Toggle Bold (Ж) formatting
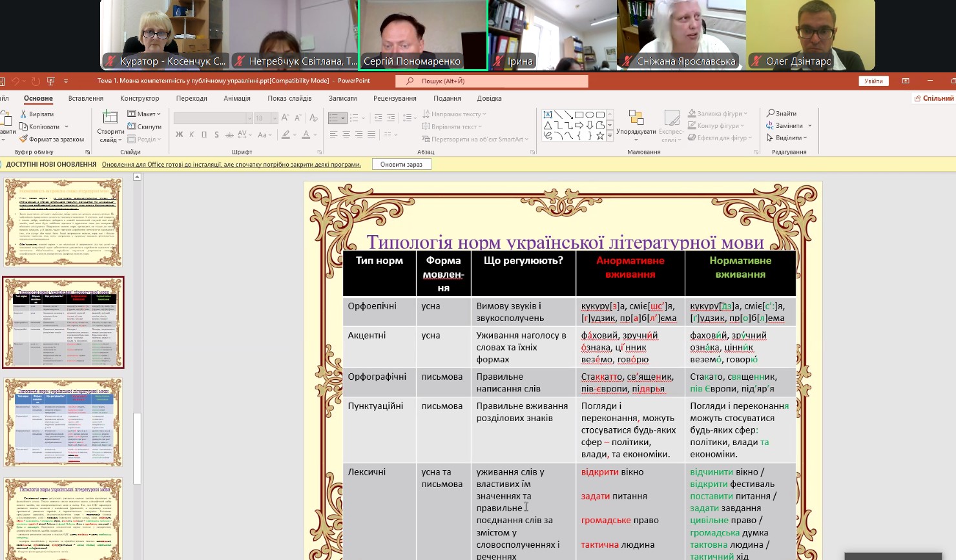The image size is (956, 560). [x=179, y=134]
